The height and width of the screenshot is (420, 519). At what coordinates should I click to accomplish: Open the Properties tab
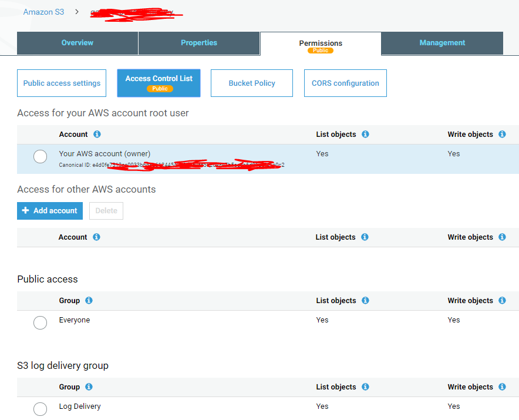[x=199, y=43]
